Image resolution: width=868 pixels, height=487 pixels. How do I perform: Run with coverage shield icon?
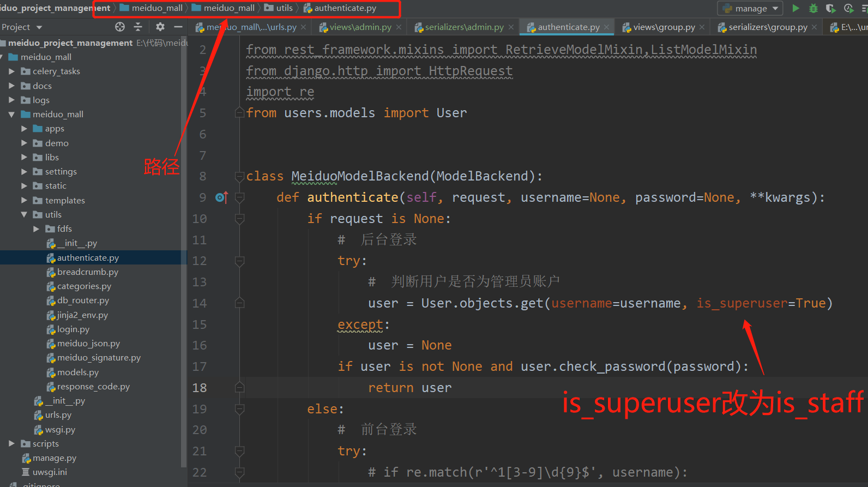click(830, 8)
